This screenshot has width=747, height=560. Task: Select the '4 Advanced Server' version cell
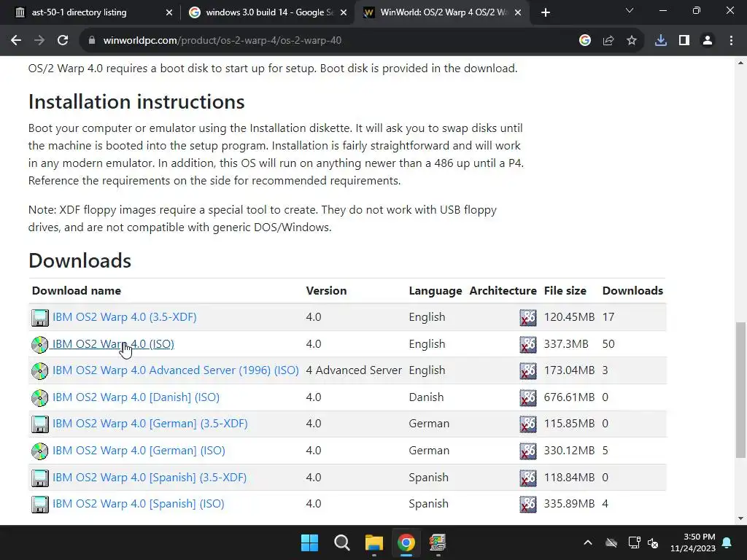[x=354, y=370]
